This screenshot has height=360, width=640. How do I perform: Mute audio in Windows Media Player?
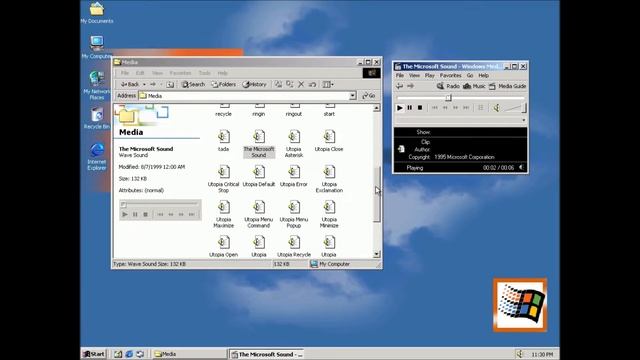[496, 108]
